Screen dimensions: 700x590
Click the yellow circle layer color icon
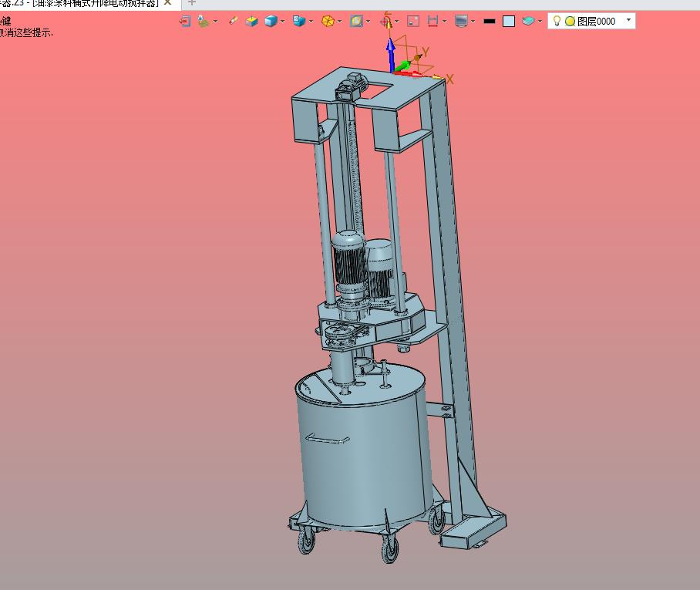pos(570,21)
